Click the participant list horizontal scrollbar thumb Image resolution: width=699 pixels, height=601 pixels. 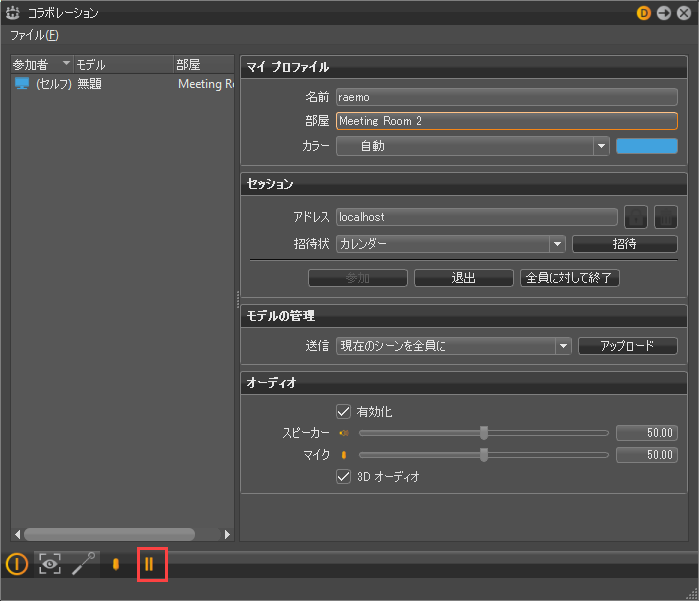click(110, 534)
